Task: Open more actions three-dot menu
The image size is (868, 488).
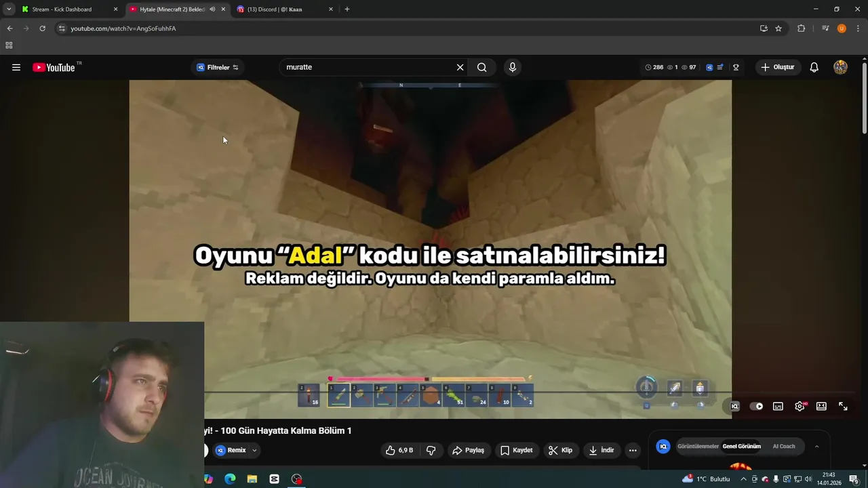Action: coord(633,450)
